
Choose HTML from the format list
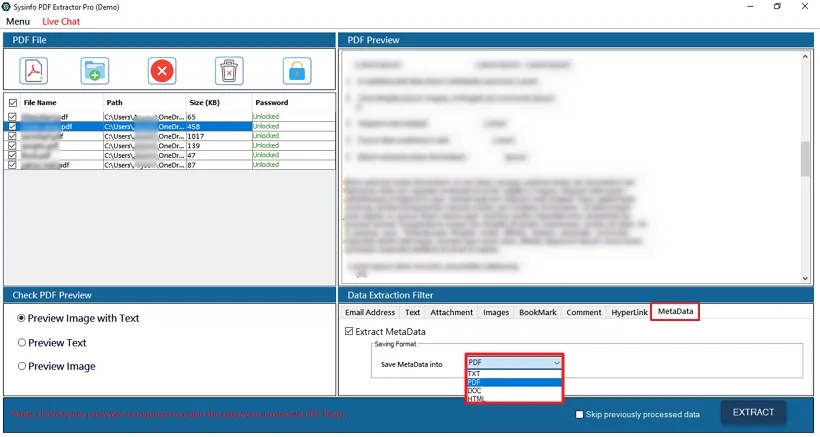[x=514, y=399]
